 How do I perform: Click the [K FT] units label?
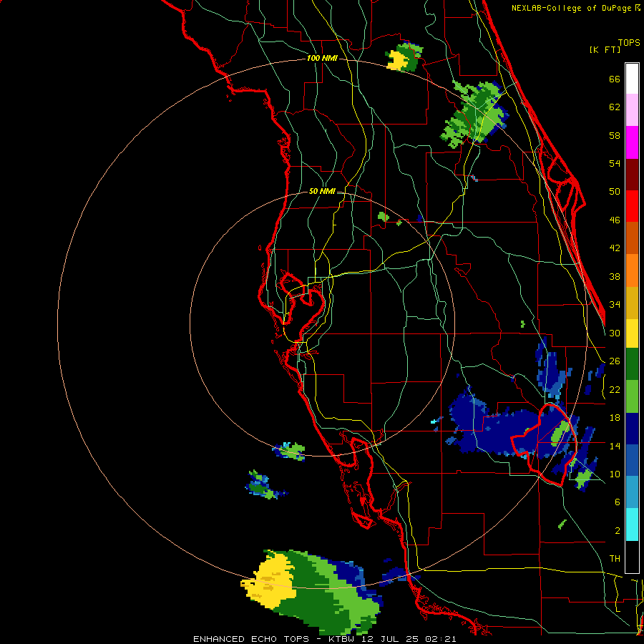[605, 50]
